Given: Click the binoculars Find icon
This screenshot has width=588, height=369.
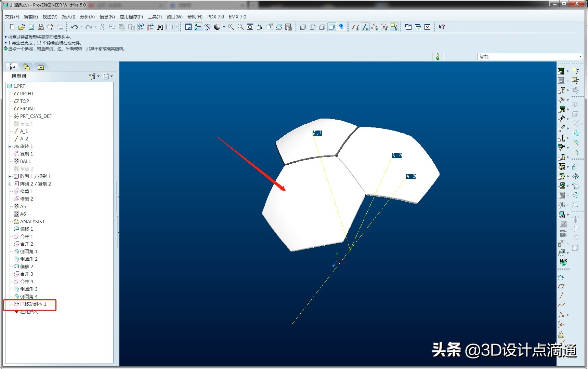Looking at the screenshot, I should (160, 27).
